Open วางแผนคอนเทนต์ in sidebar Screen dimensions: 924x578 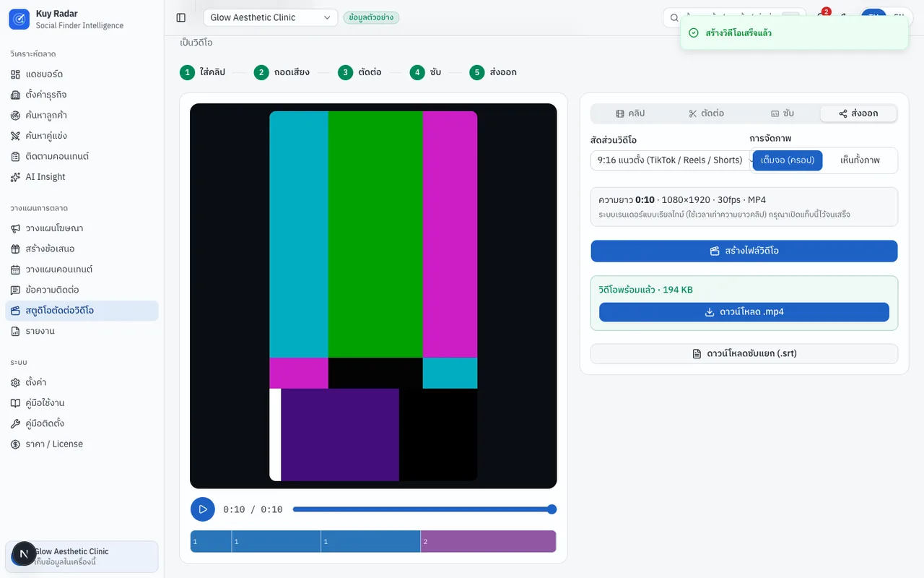82,269
